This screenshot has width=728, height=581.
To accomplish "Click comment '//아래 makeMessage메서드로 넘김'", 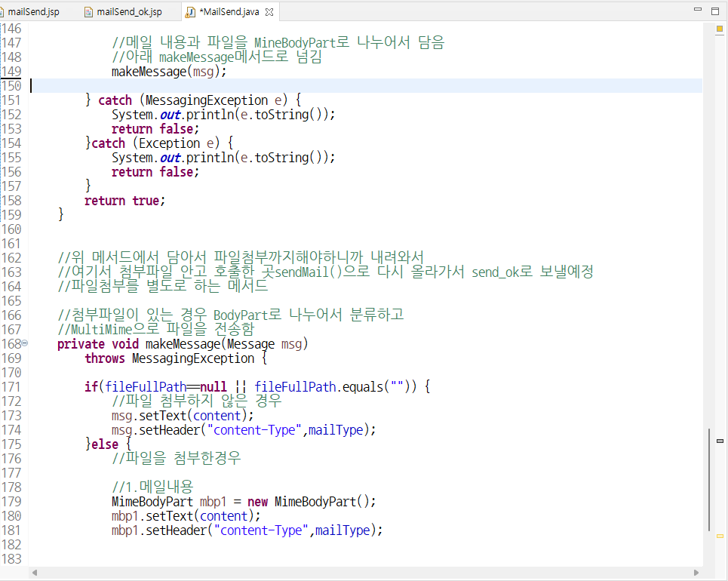I will click(217, 57).
